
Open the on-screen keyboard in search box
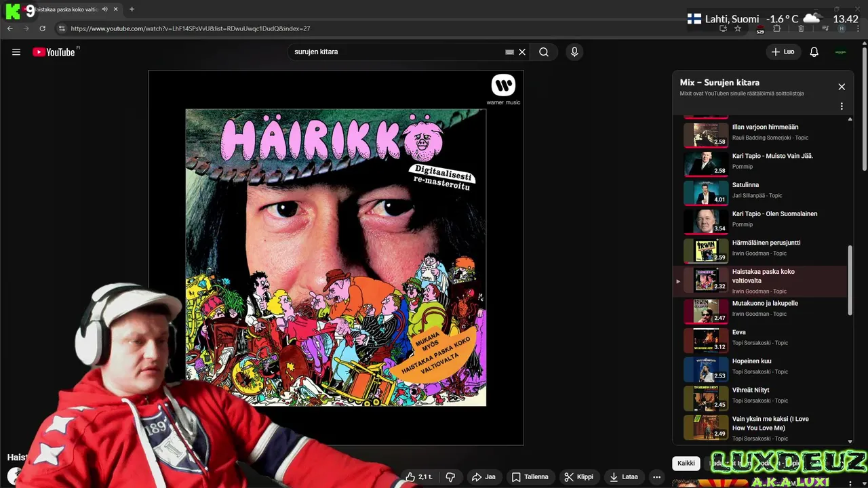click(x=509, y=52)
